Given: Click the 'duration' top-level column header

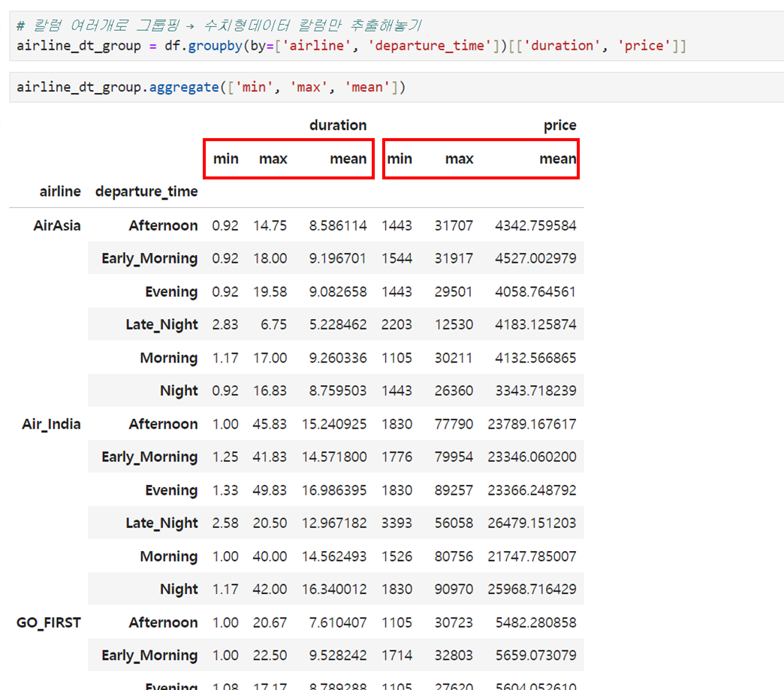Looking at the screenshot, I should 338,125.
